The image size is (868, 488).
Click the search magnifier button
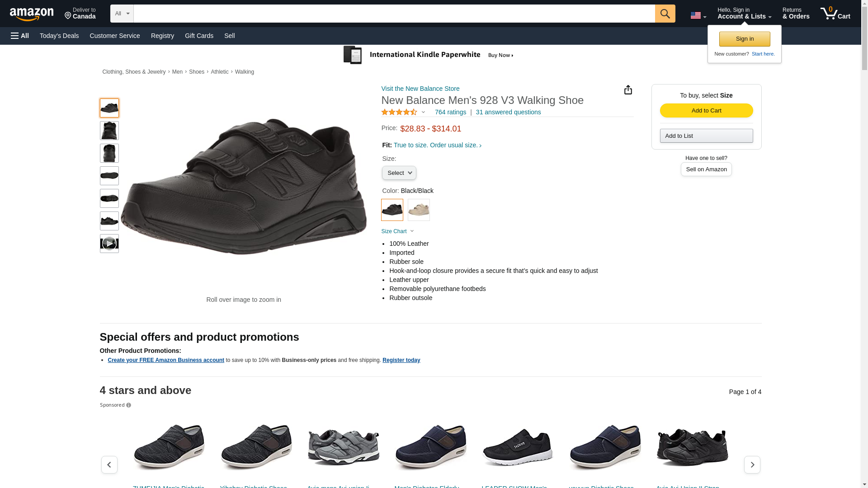[665, 14]
